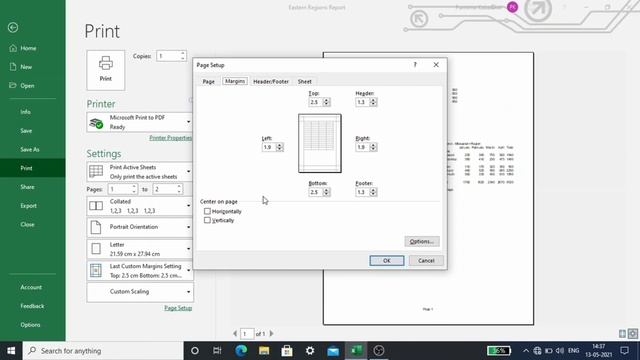Image resolution: width=640 pixels, height=360 pixels.
Task: Open Feedback in the sidebar
Action: coord(32,306)
